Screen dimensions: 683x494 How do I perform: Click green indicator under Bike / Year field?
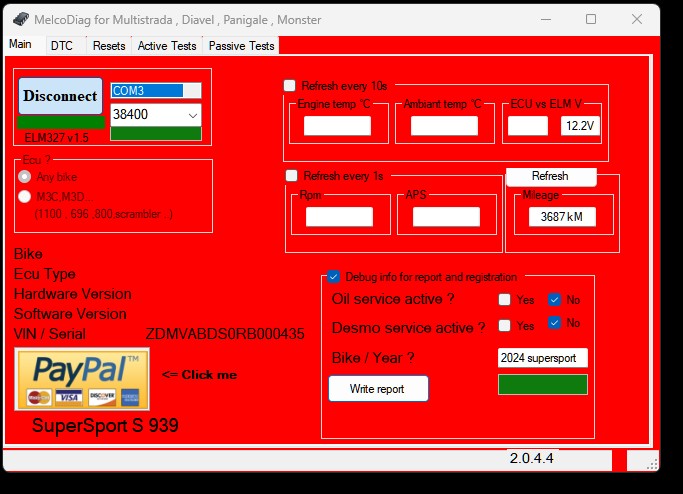pos(543,384)
